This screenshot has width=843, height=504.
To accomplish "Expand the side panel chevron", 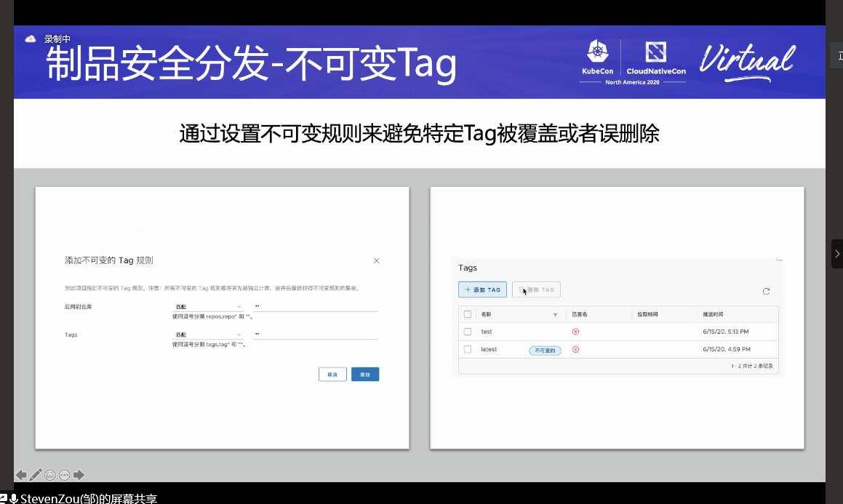I will click(x=837, y=254).
